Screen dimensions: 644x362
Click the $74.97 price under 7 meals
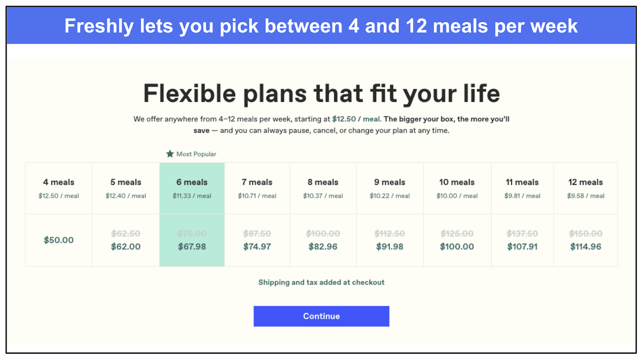click(257, 247)
